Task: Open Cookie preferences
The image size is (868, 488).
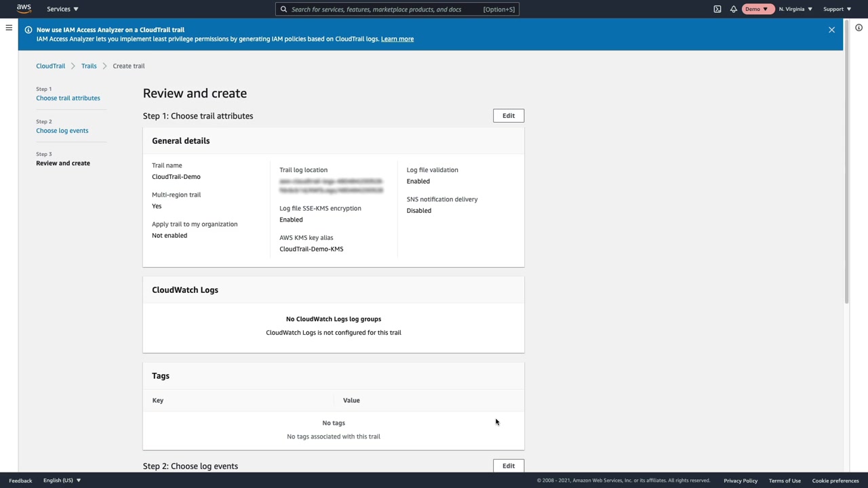Action: click(x=835, y=481)
